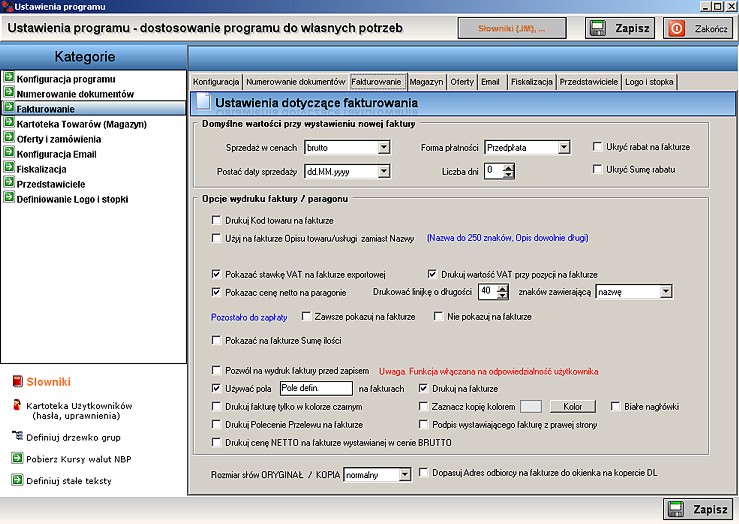Click the Kolor button
The image size is (739, 524).
[573, 406]
